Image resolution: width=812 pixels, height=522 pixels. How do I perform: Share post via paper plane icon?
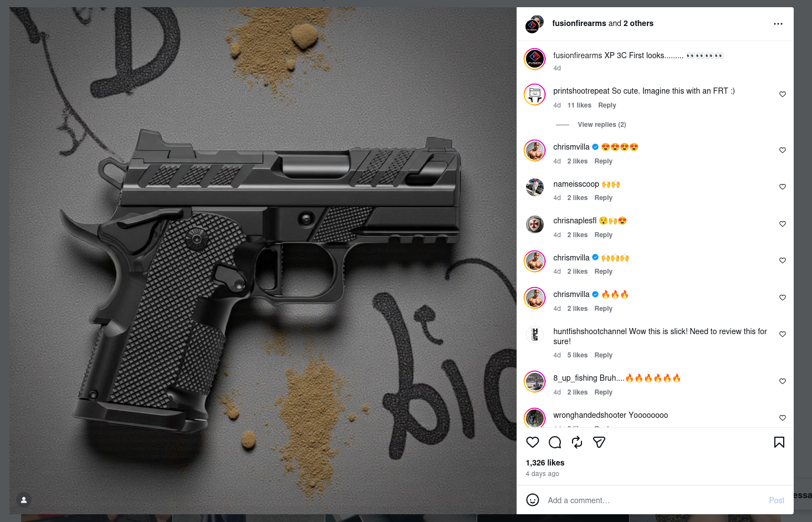(x=599, y=442)
